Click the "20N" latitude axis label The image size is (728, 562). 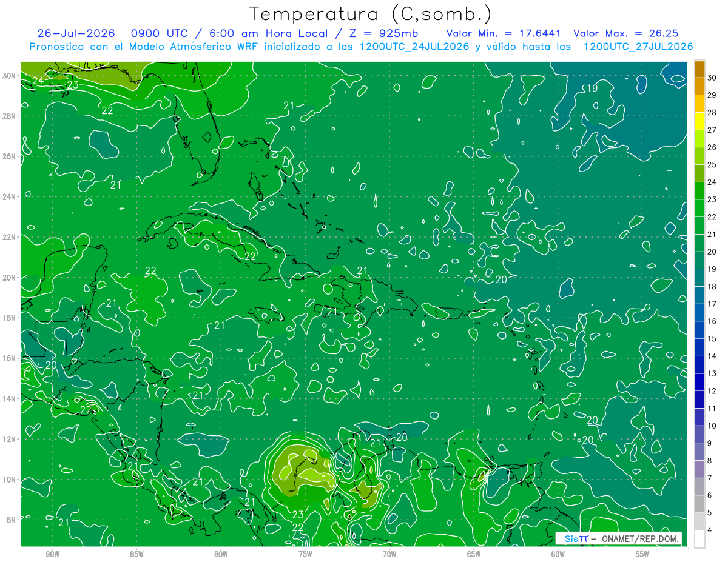(x=8, y=278)
